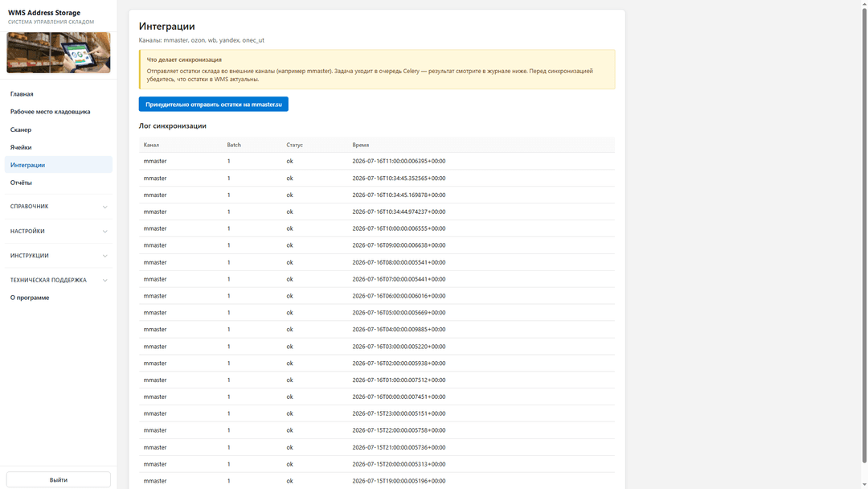This screenshot has height=489, width=868.
Task: Expand the ИНСТРУКЦИИ section chevron
Action: click(104, 256)
